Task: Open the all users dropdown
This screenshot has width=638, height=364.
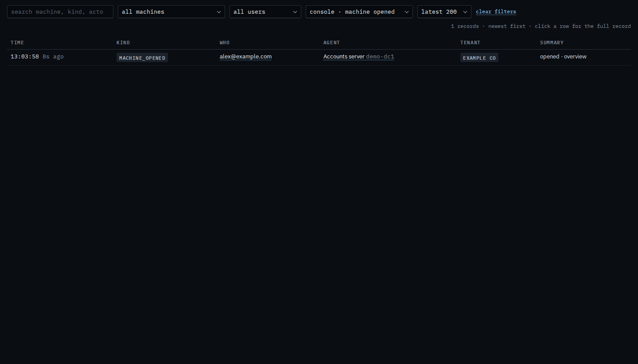Action: point(265,12)
